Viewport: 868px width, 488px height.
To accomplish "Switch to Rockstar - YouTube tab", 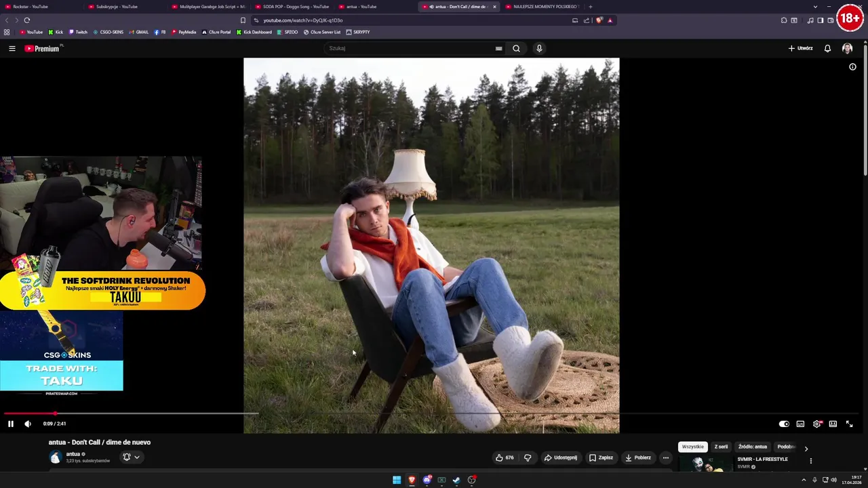I will pos(41,7).
